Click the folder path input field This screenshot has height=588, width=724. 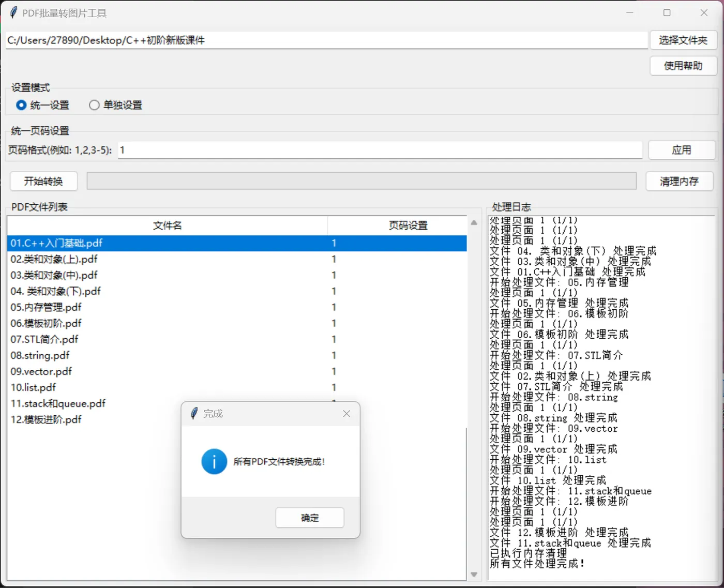point(327,40)
